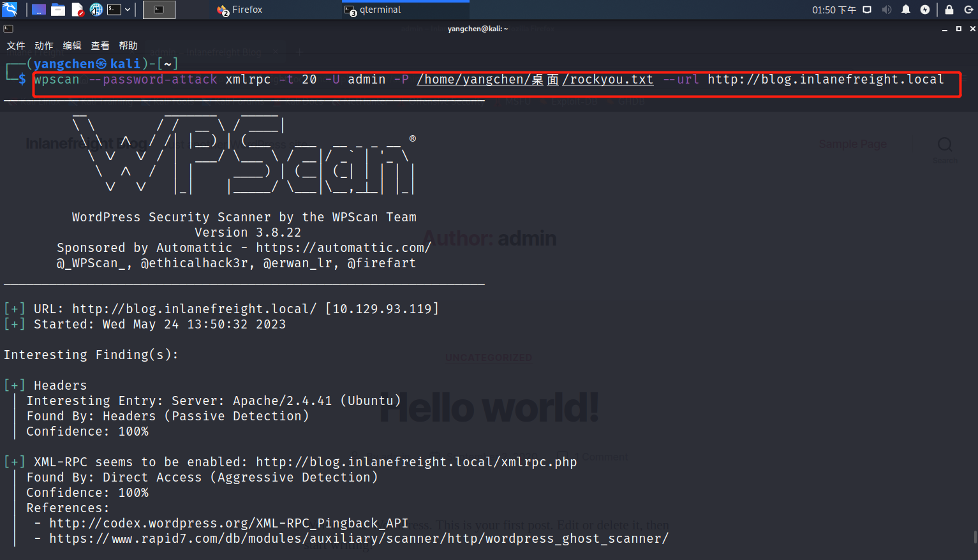Open the 编辑 menu
The width and height of the screenshot is (978, 560).
point(72,46)
